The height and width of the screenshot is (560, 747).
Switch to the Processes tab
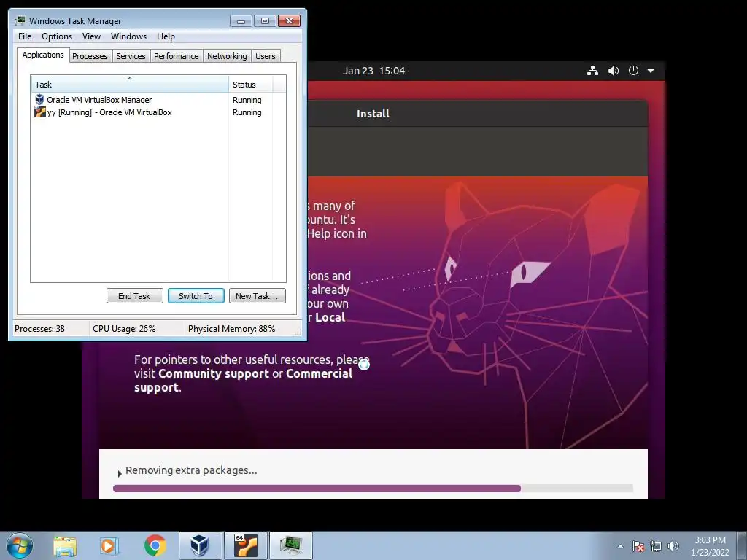pyautogui.click(x=90, y=56)
